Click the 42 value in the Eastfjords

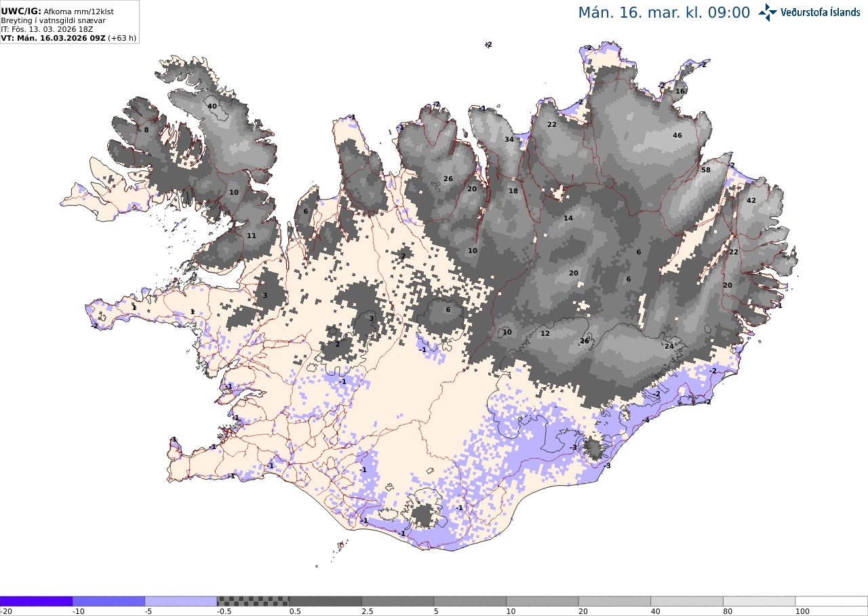click(x=751, y=201)
